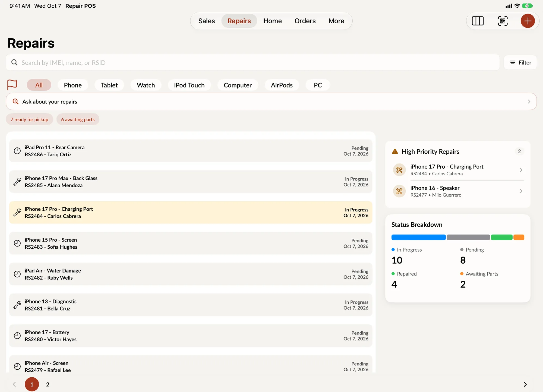Click the High Priority warning triangle icon
This screenshot has height=392, width=543.
click(395, 151)
